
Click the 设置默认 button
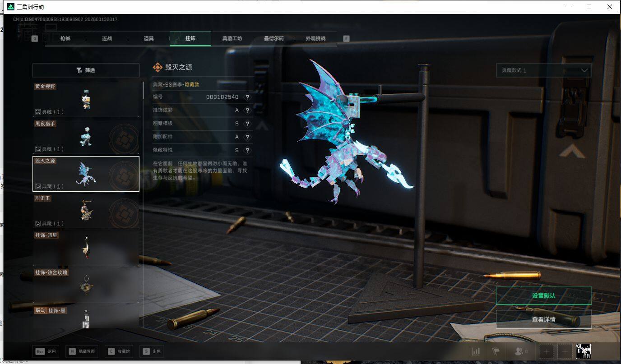(543, 296)
